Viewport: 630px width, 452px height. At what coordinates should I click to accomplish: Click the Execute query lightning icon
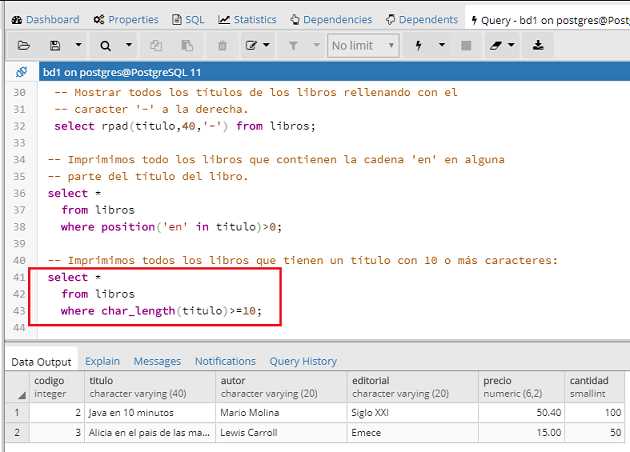[x=419, y=45]
